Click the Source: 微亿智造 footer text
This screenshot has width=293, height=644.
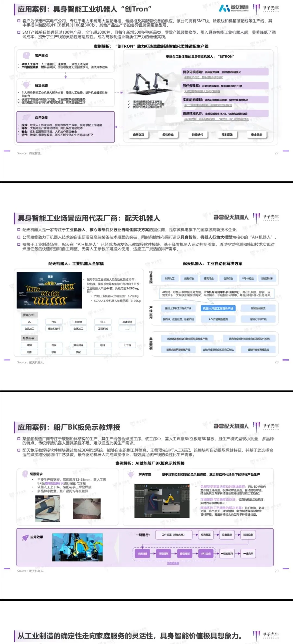click(x=29, y=153)
